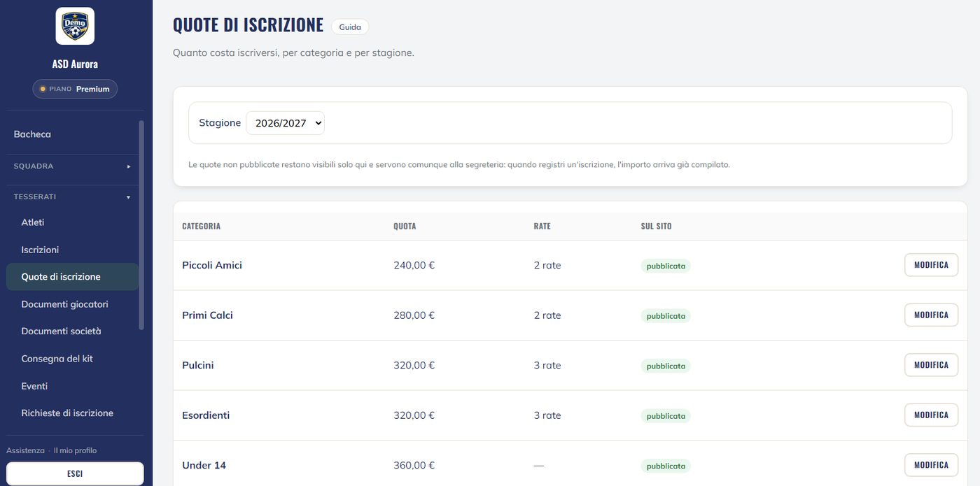Open the Assistenza link
This screenshot has width=980, height=486.
pyautogui.click(x=25, y=450)
